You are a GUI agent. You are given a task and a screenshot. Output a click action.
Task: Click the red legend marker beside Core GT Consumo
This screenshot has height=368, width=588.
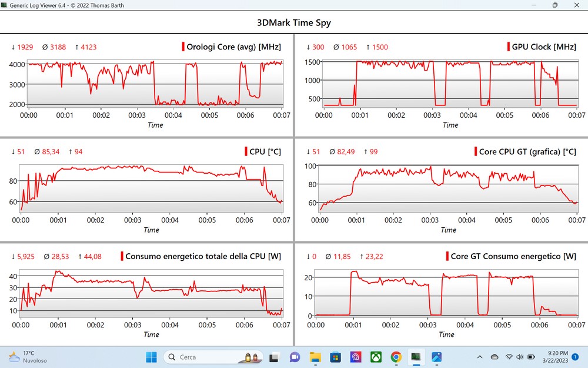click(x=447, y=256)
